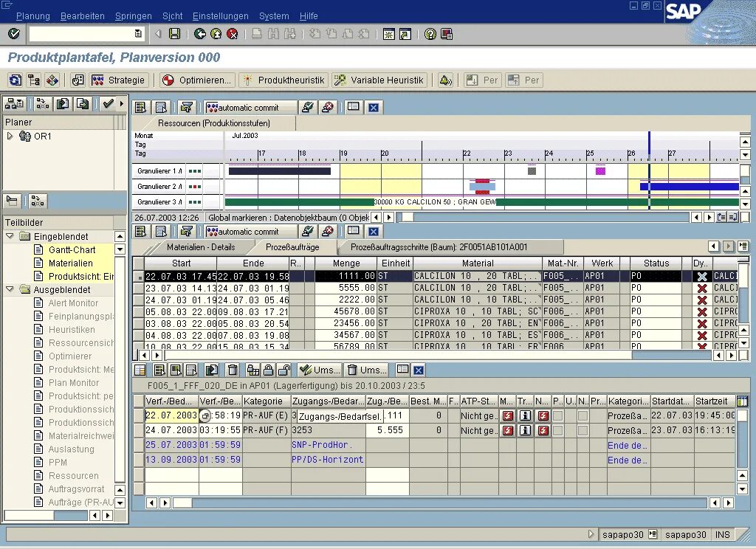
Task: Click the column configuration icon at table corner
Action: coord(743,401)
